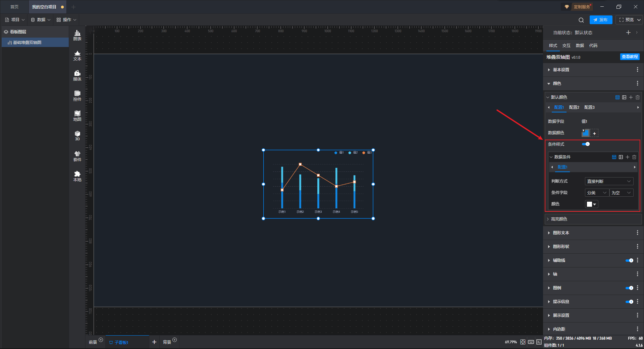Viewport: 644px width, 349px height.
Task: Open the 基本设置 three-dot more menu
Action: (x=637, y=69)
